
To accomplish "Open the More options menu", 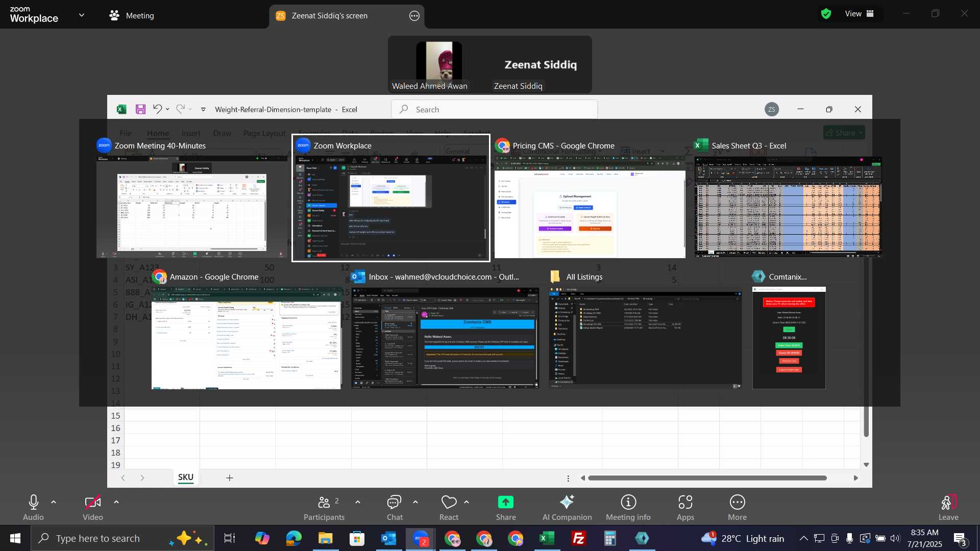I will pos(737,508).
